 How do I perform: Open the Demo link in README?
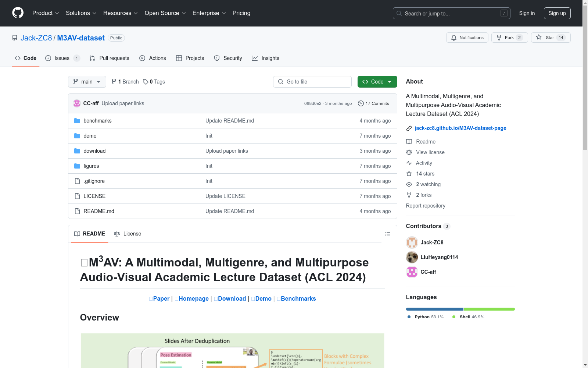coord(261,298)
